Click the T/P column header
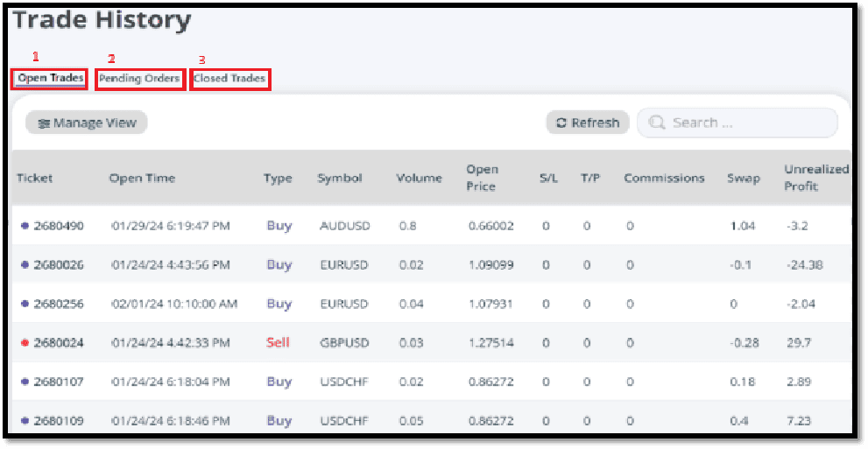This screenshot has height=449, width=868. click(x=590, y=178)
